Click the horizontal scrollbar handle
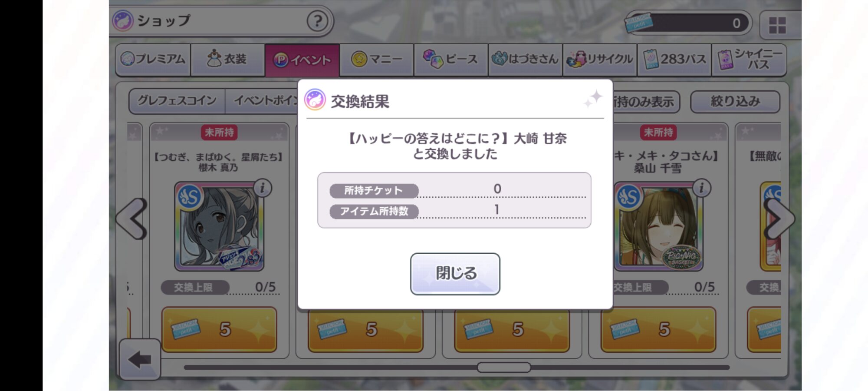868x391 pixels. [x=504, y=368]
